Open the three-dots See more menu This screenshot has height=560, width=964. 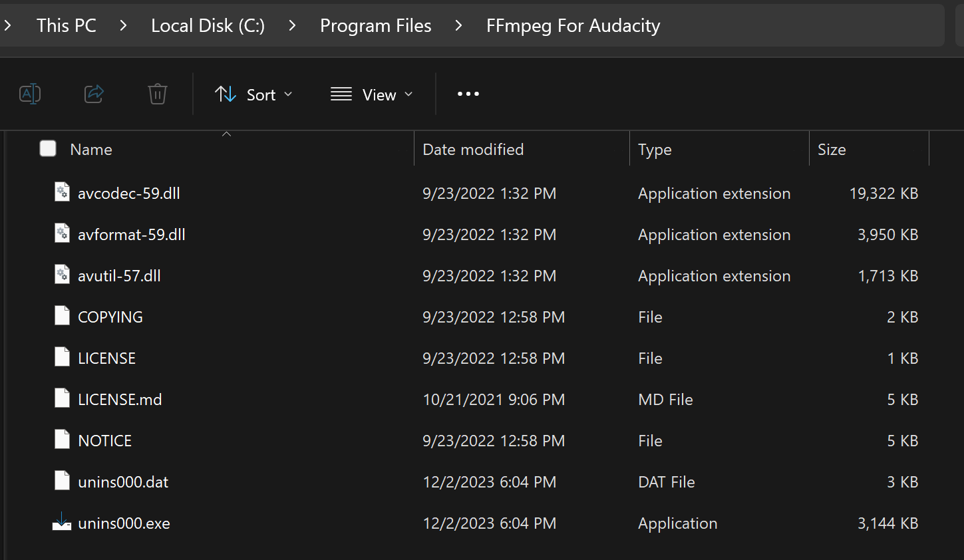point(468,94)
